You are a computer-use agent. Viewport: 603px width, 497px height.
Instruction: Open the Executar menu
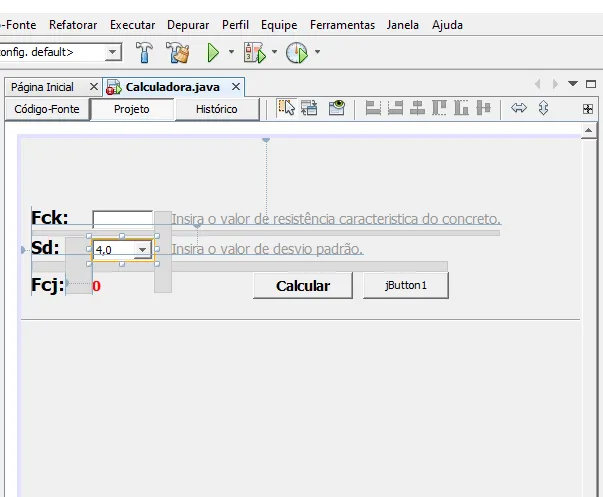[133, 25]
